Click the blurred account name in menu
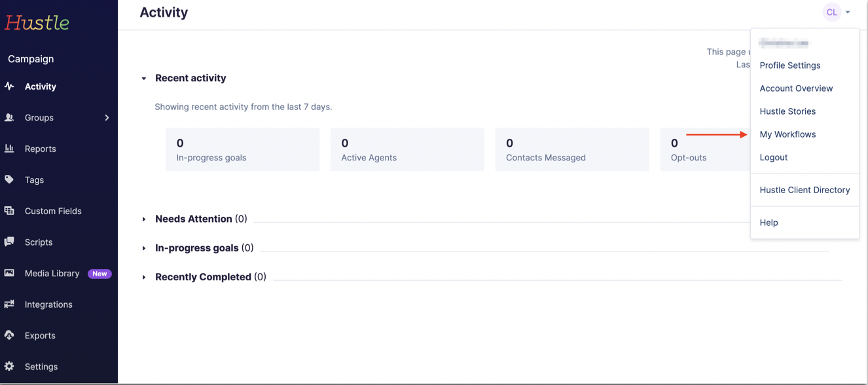This screenshot has height=385, width=868. pyautogui.click(x=784, y=43)
